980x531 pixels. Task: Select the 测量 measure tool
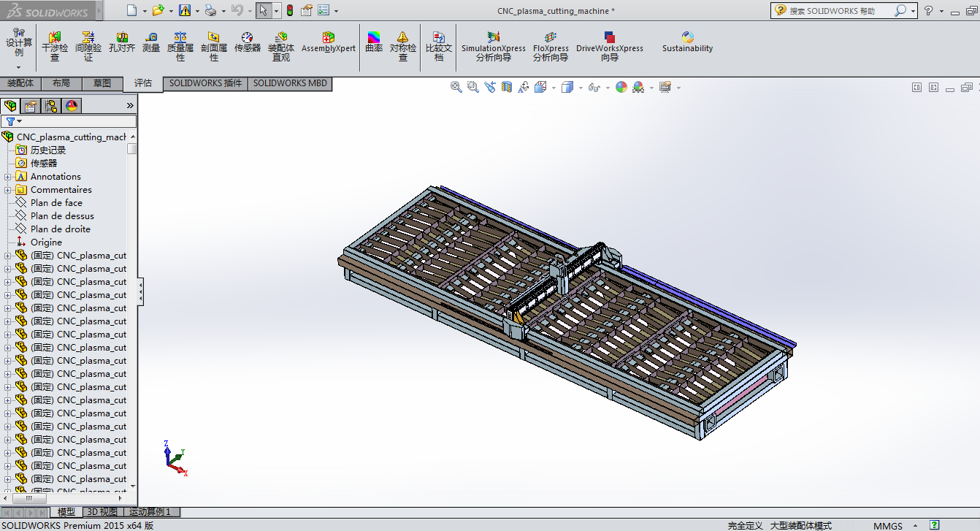click(151, 43)
